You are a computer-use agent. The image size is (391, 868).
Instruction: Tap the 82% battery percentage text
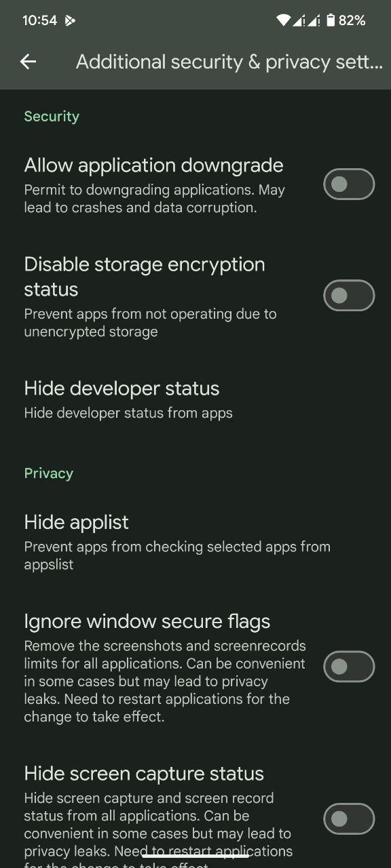[x=352, y=21]
